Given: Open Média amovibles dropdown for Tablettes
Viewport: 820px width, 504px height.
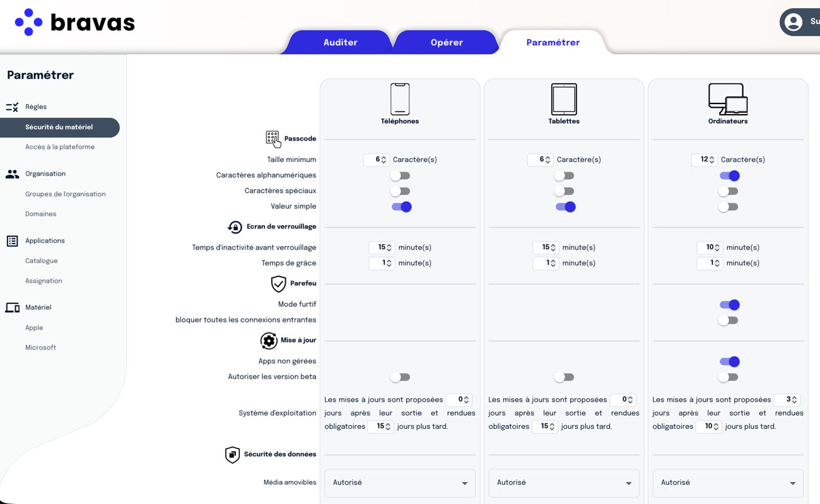Looking at the screenshot, I should click(x=564, y=483).
